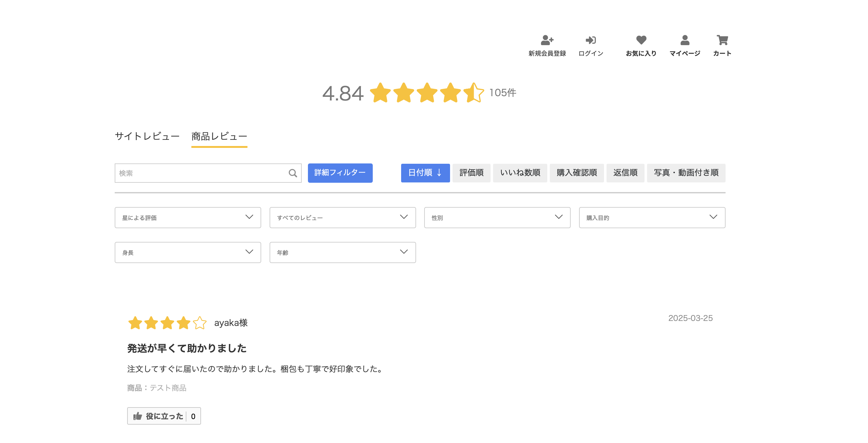Viewport: 868px width, 443px height.
Task: Open the purchase purpose dropdown
Action: click(652, 218)
